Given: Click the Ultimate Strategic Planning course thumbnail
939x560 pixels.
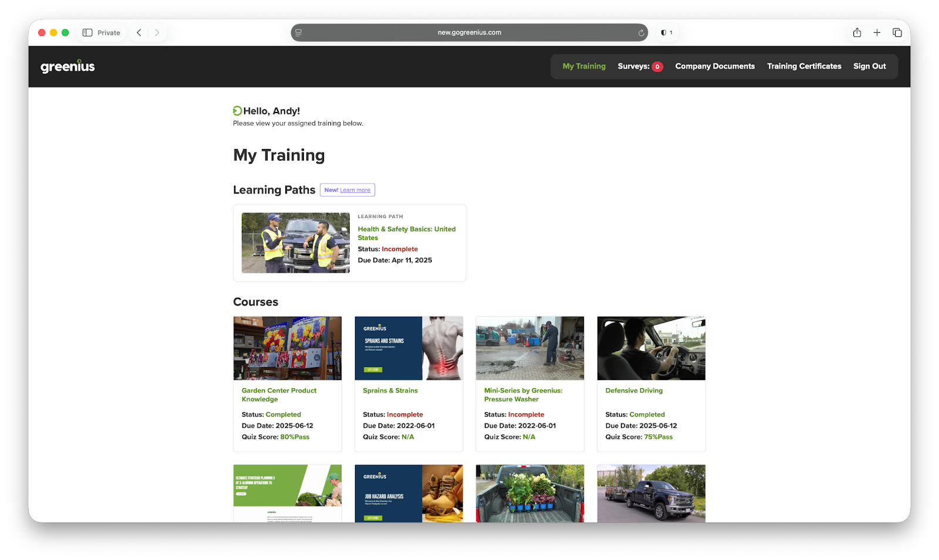Looking at the screenshot, I should (288, 493).
